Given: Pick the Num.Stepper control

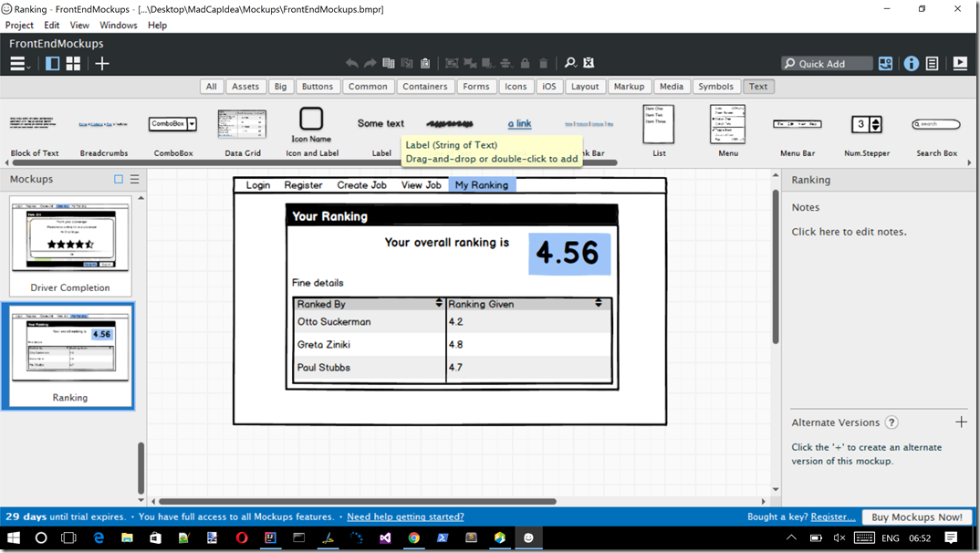Looking at the screenshot, I should [x=867, y=131].
